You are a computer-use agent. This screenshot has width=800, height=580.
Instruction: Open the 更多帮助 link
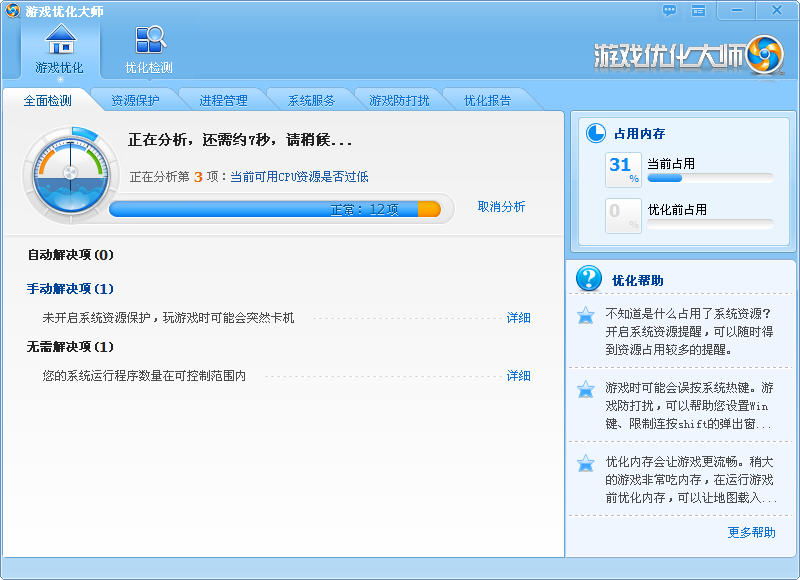[752, 533]
